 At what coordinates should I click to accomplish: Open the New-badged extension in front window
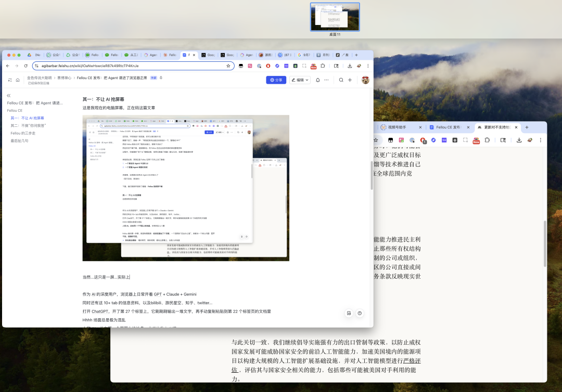[x=313, y=66]
